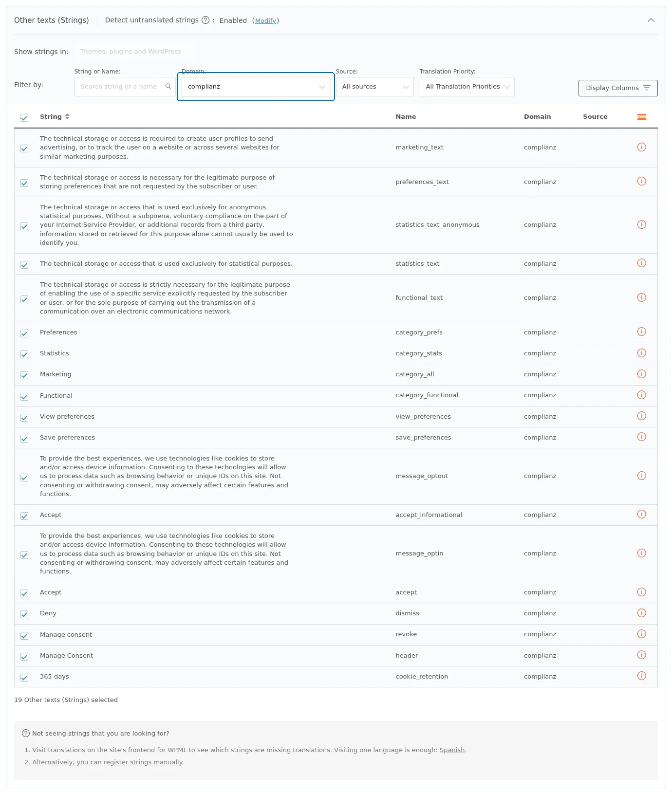Click the search magnifier in String or Name field
This screenshot has width=672, height=794.
[x=168, y=86]
